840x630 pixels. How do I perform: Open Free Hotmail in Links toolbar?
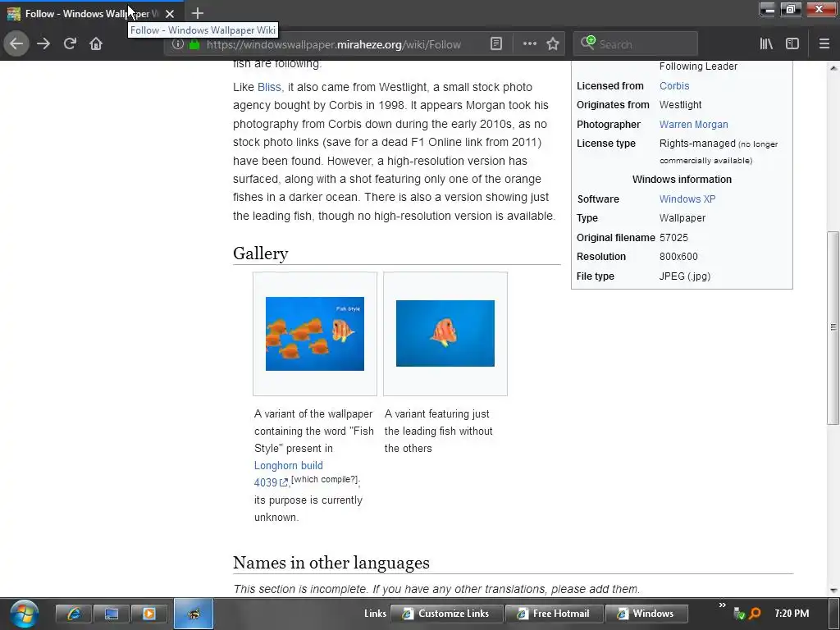coord(554,614)
